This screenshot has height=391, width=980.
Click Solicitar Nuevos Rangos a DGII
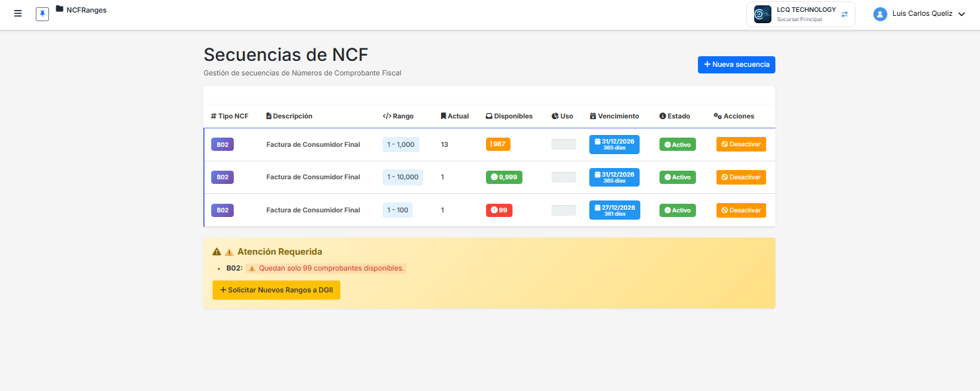(x=276, y=290)
